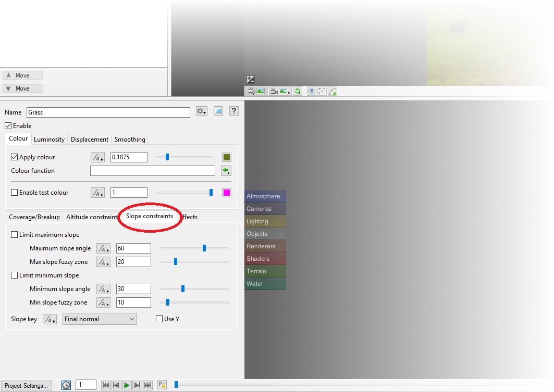Image resolution: width=554 pixels, height=392 pixels.
Task: Open the Atmosphere node group
Action: (265, 196)
